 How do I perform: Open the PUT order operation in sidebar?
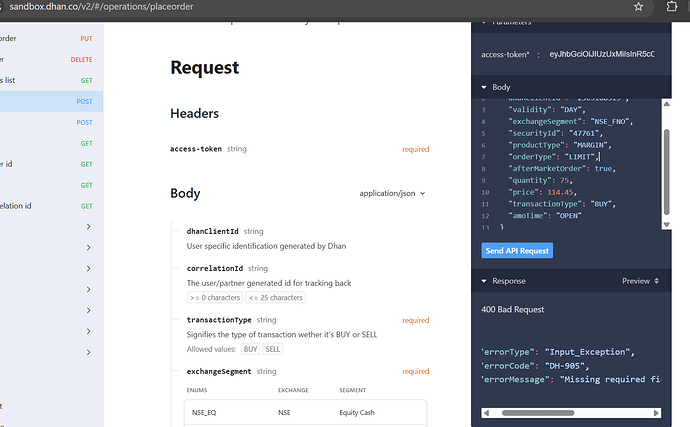point(50,38)
